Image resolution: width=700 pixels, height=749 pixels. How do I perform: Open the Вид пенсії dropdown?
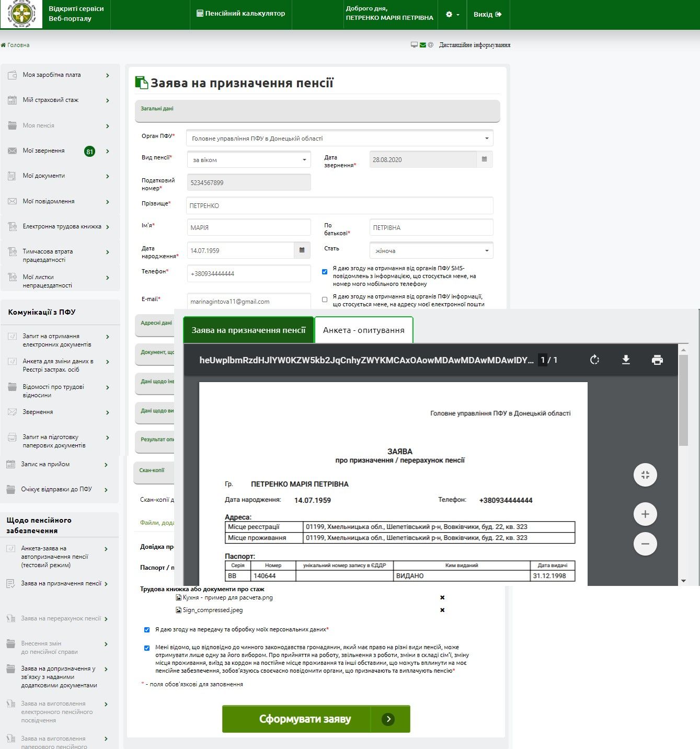tap(249, 160)
